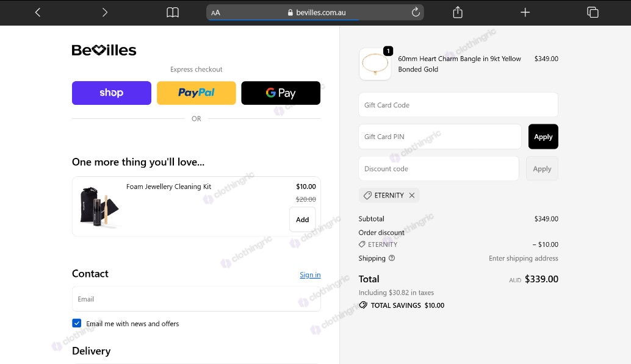Click the Sign in link
Image resolution: width=631 pixels, height=364 pixels.
[x=310, y=275]
